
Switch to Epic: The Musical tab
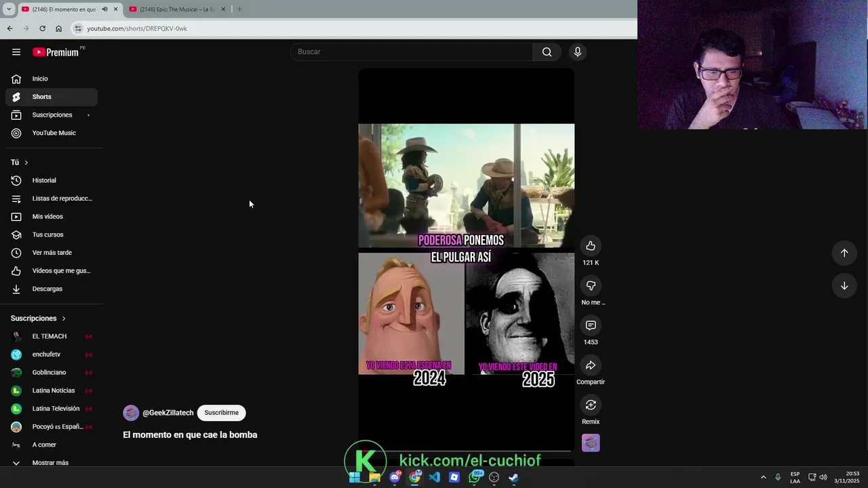(x=176, y=9)
